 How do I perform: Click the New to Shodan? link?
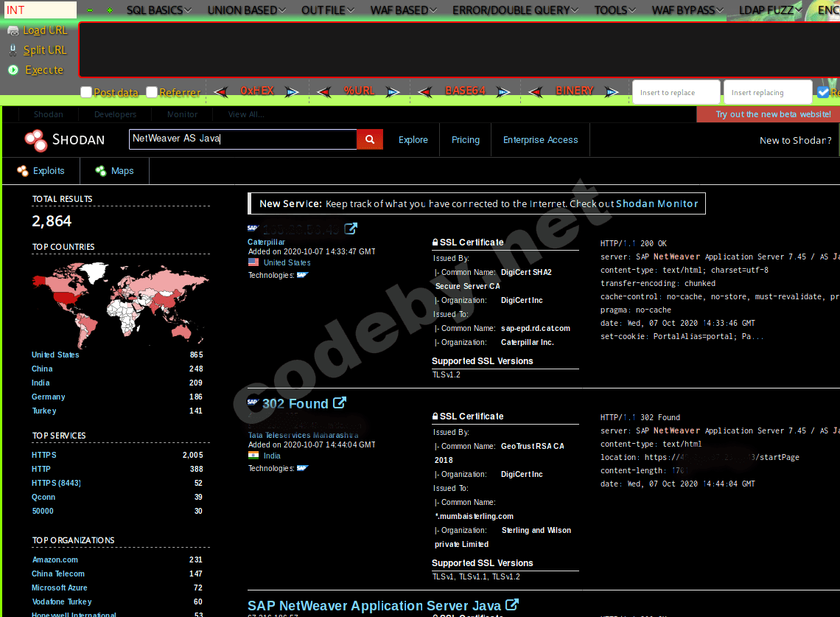pyautogui.click(x=796, y=141)
